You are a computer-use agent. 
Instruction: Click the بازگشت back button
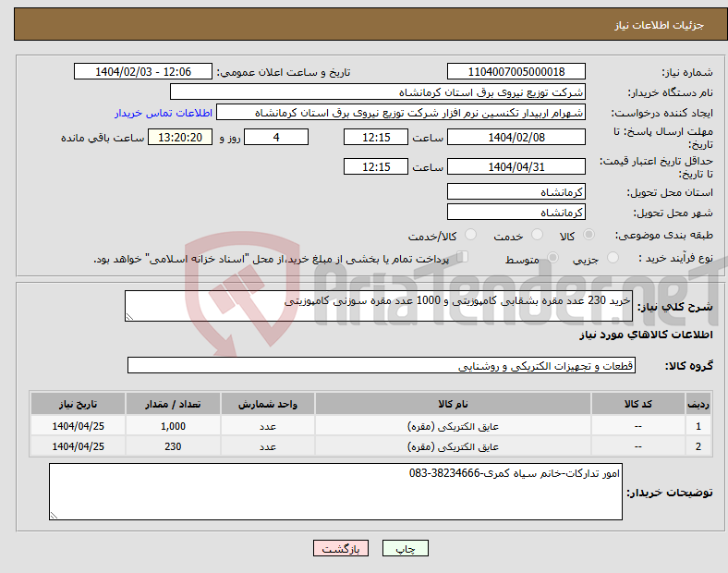point(341,548)
